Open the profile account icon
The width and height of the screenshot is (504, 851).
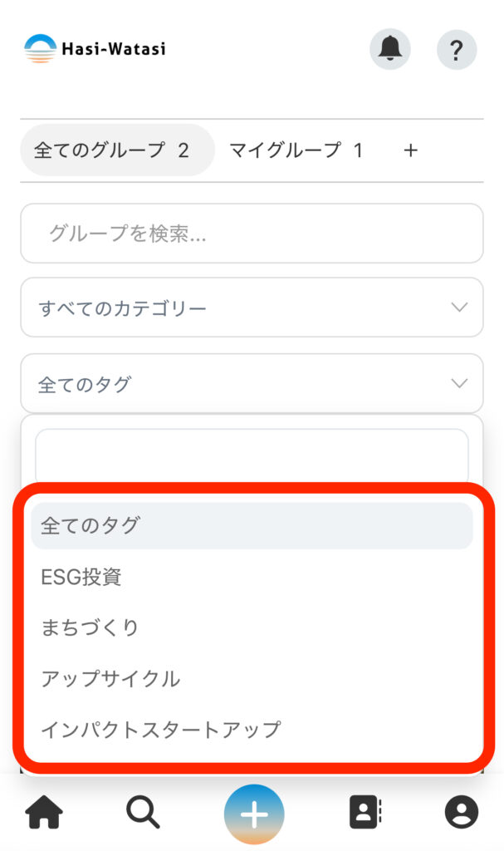462,813
